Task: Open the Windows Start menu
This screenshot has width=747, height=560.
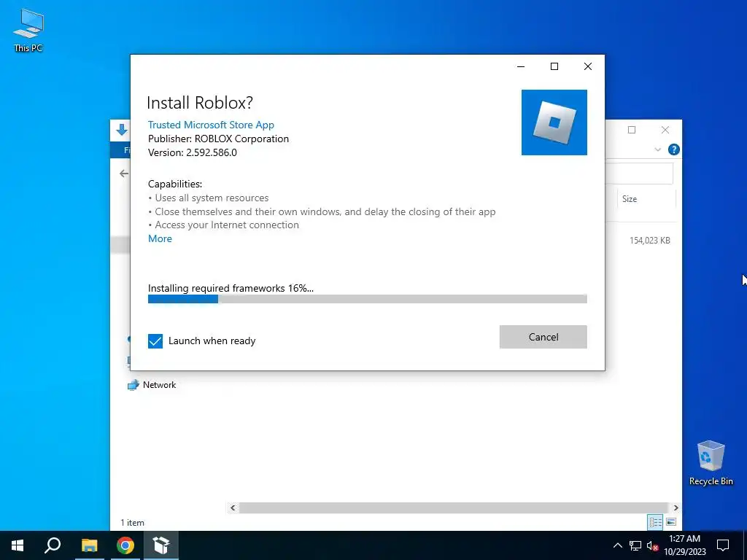Action: [x=18, y=545]
